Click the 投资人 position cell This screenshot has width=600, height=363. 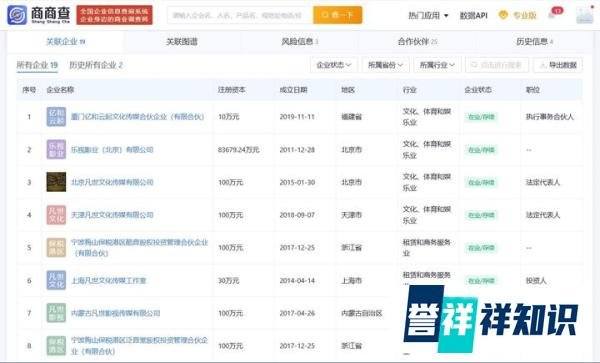[x=536, y=280]
